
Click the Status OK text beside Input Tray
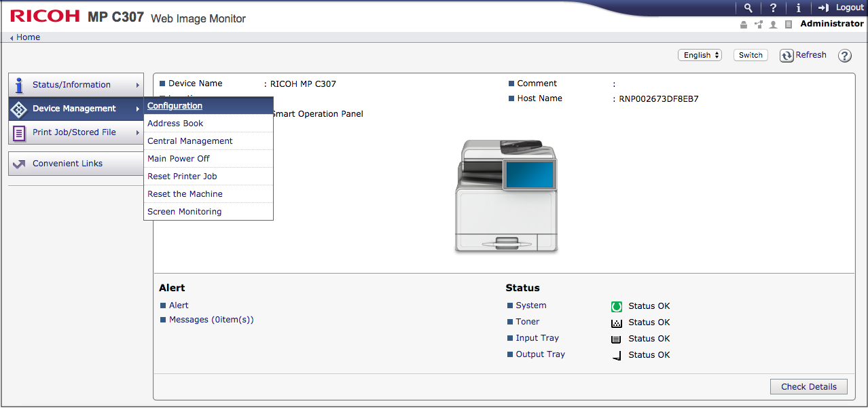coord(649,339)
